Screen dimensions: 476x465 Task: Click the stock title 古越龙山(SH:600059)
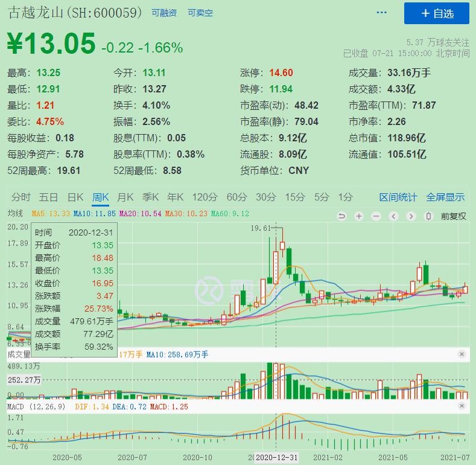pyautogui.click(x=75, y=13)
